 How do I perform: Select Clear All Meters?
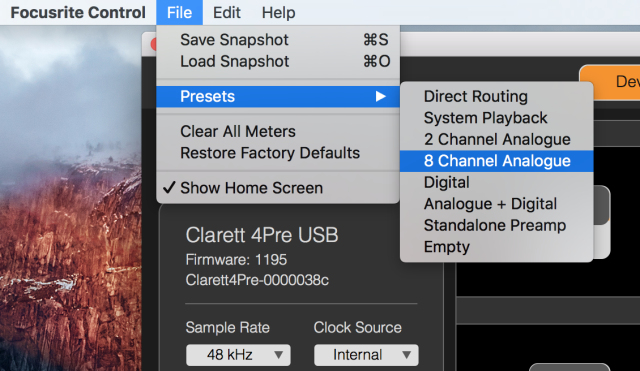(x=278, y=131)
